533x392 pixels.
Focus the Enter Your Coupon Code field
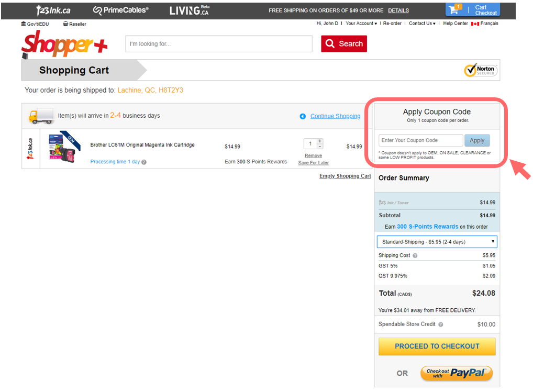tap(420, 140)
